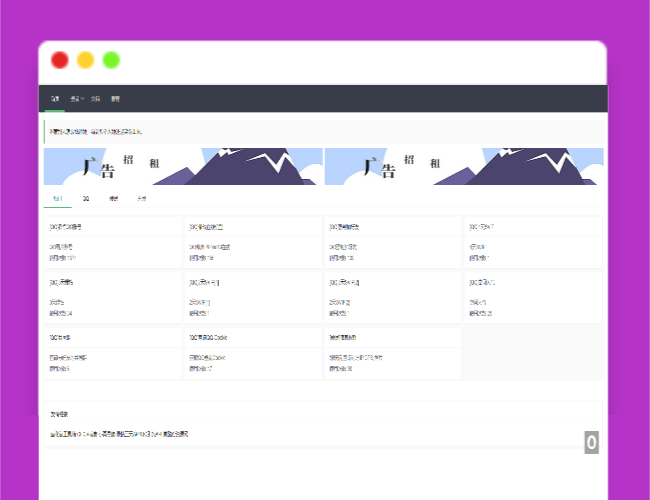Screen dimensions: 650x500
Task: Click the gray "0" badge at bottom right
Action: tap(592, 442)
